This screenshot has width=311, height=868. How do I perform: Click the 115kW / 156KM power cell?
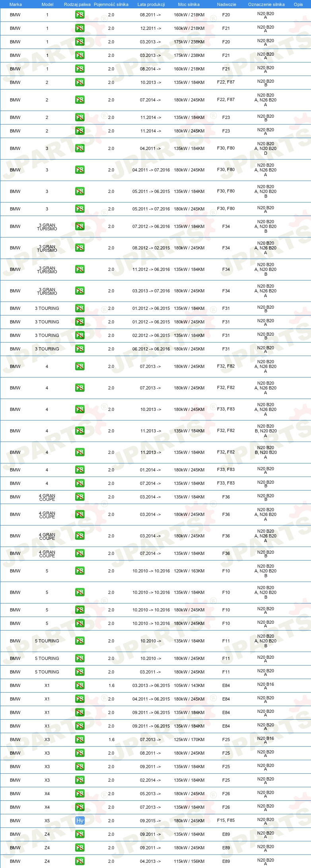[189, 861]
